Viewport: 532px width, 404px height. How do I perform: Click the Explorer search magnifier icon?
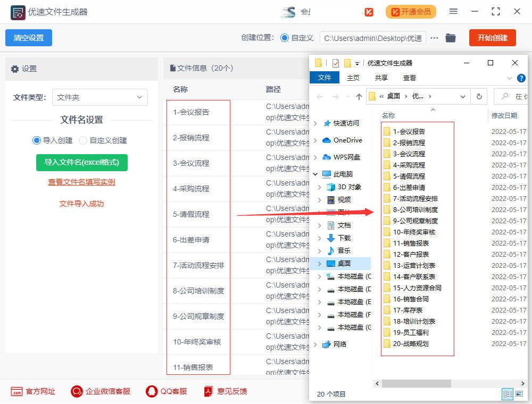504,96
